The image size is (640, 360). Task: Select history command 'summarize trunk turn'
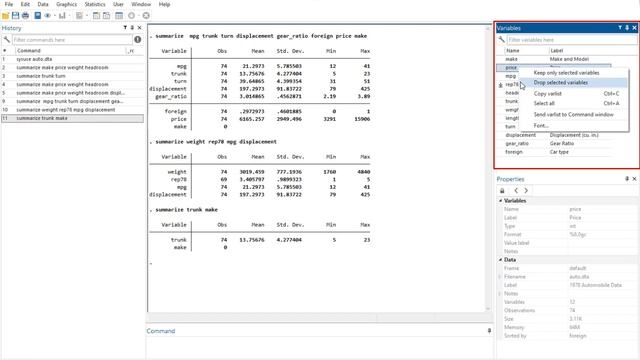tap(72, 76)
